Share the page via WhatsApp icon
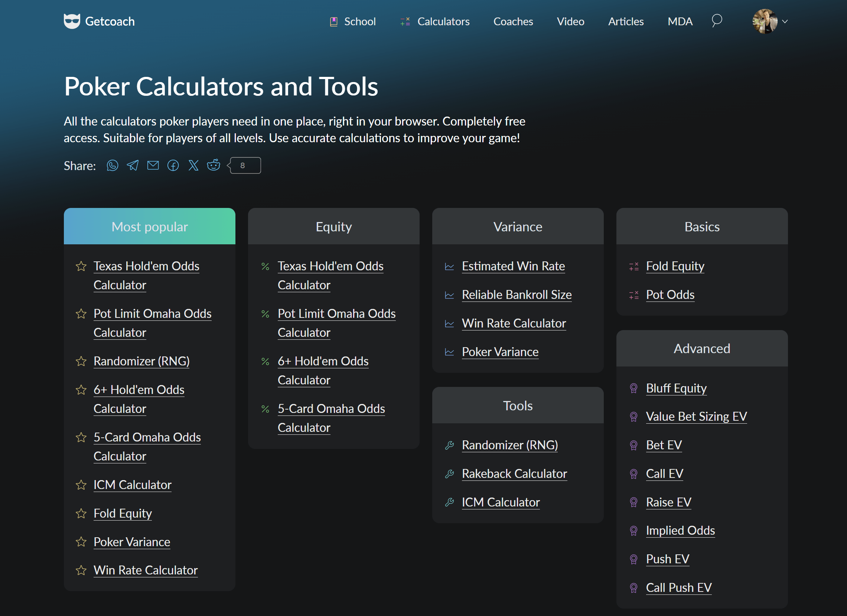 (x=113, y=165)
